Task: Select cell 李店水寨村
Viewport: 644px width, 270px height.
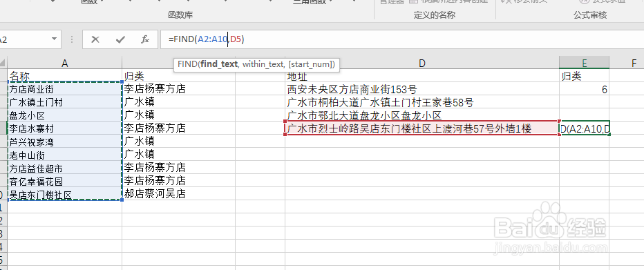Action: coord(64,128)
